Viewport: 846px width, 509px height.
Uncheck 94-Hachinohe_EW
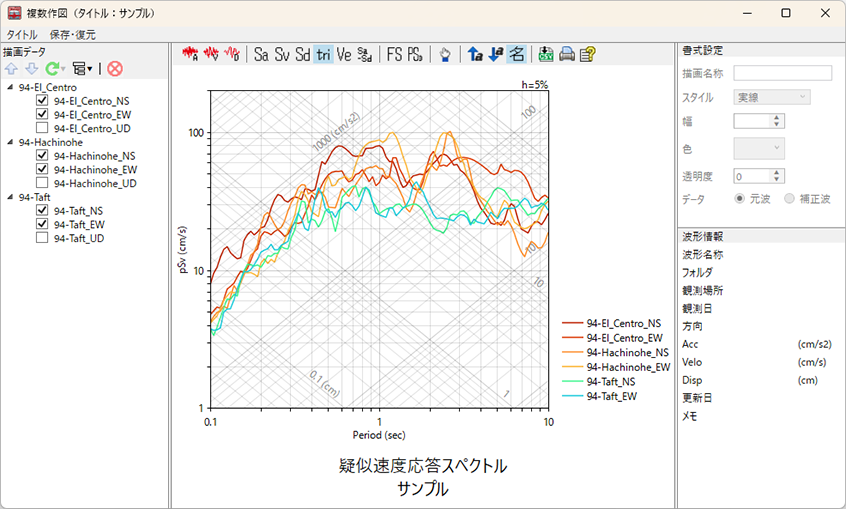tap(42, 169)
